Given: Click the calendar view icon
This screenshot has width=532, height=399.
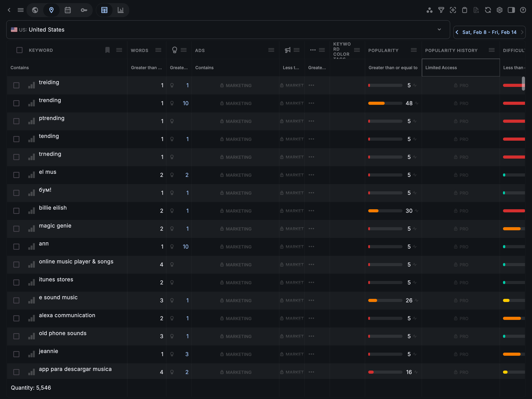Looking at the screenshot, I should coord(68,10).
